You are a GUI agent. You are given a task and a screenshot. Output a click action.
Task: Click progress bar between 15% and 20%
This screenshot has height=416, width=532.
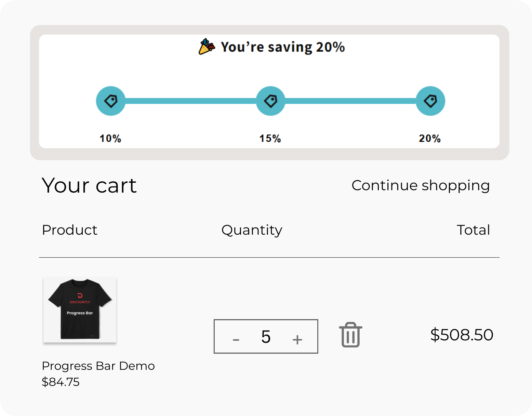(x=350, y=101)
